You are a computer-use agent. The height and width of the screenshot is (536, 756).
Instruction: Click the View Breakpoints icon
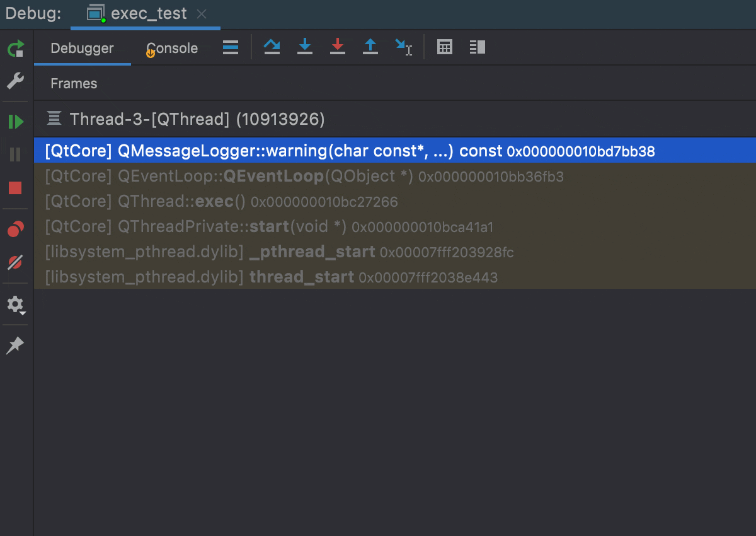point(14,229)
